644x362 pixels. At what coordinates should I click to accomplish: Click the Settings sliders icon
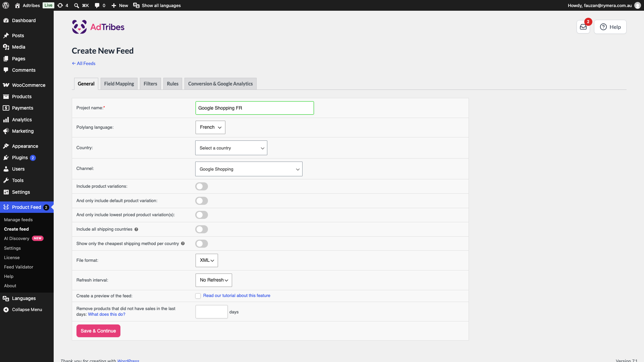point(6,192)
